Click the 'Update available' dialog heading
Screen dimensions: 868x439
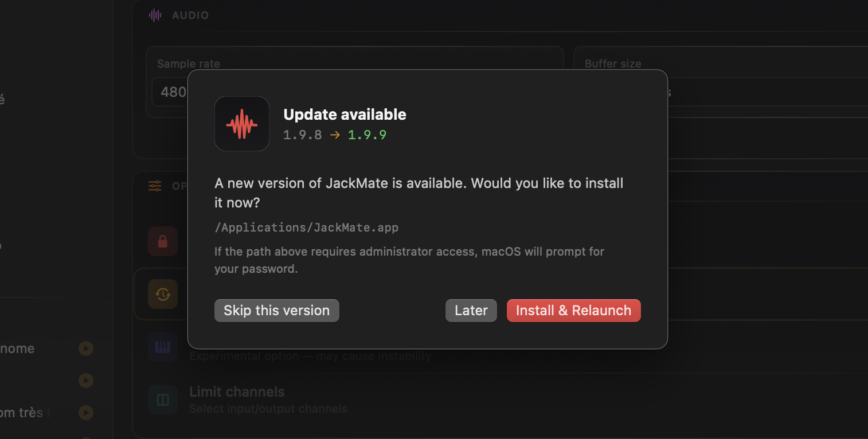tap(345, 115)
